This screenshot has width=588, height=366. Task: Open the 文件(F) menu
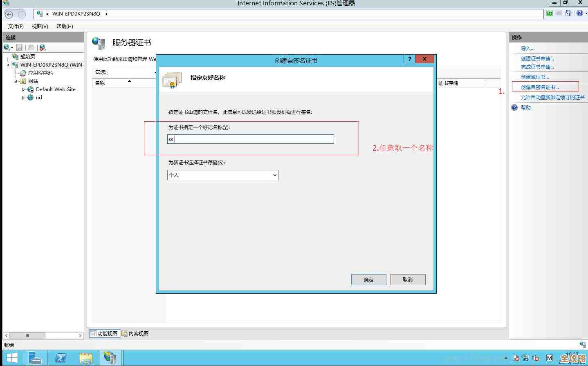[16, 26]
